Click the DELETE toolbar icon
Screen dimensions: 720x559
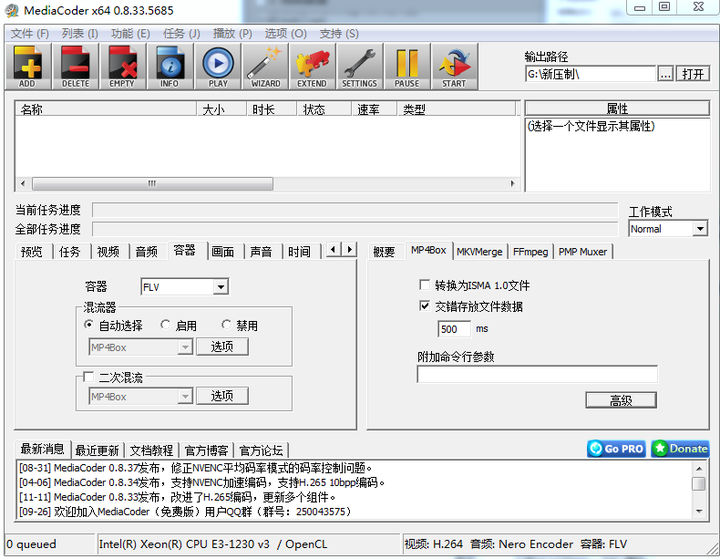click(x=76, y=66)
